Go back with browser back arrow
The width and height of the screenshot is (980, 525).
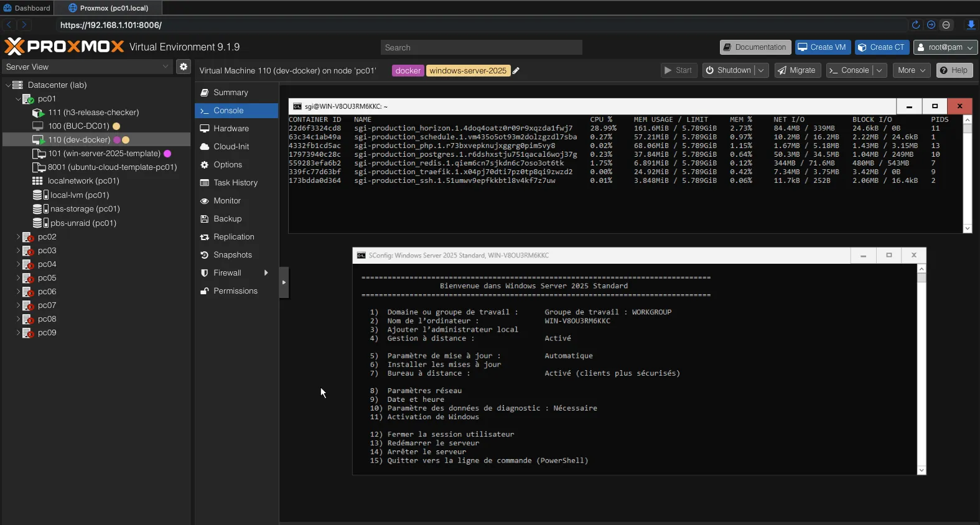tap(9, 25)
